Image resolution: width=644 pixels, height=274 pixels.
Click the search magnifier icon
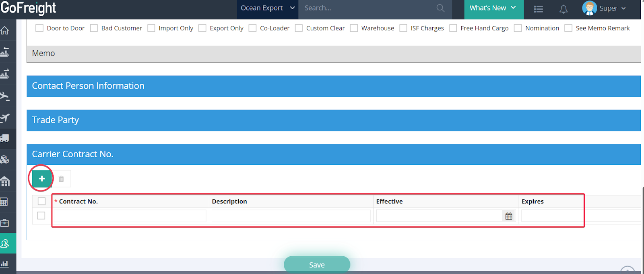pos(440,8)
